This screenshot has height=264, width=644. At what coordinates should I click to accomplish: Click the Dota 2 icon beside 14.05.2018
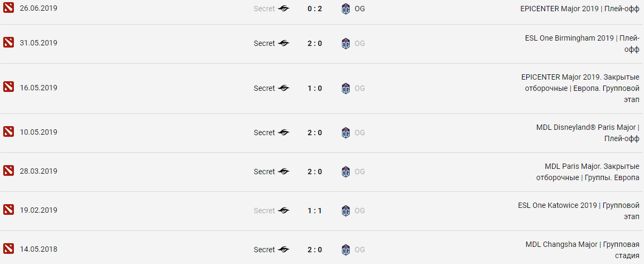pos(8,249)
